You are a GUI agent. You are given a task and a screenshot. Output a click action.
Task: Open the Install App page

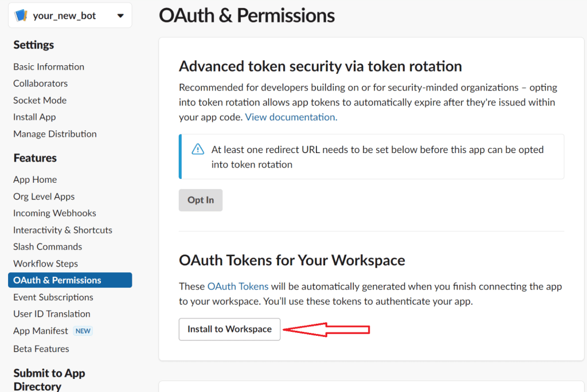[x=34, y=117]
